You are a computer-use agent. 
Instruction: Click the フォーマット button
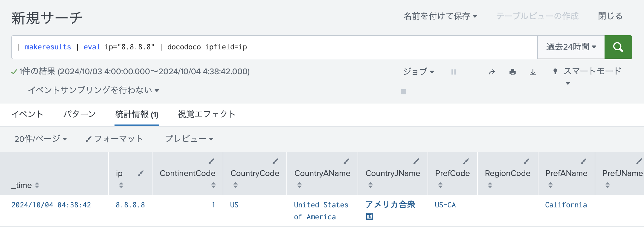tap(114, 139)
